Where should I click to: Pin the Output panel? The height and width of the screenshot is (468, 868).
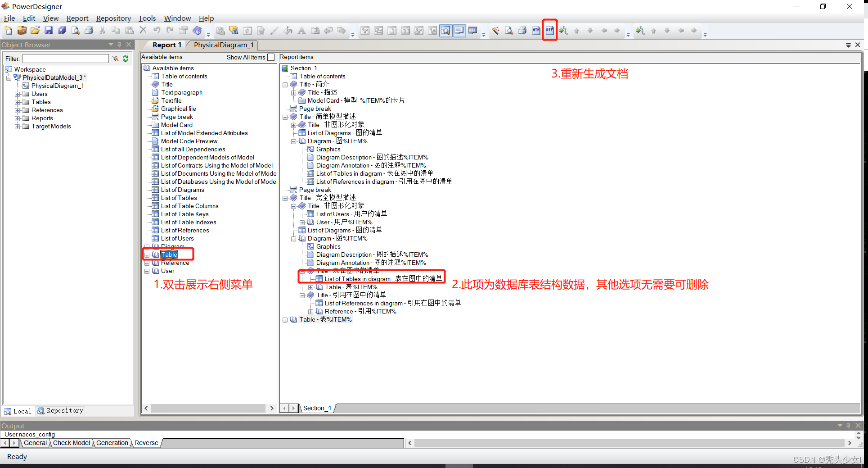[x=848, y=426]
